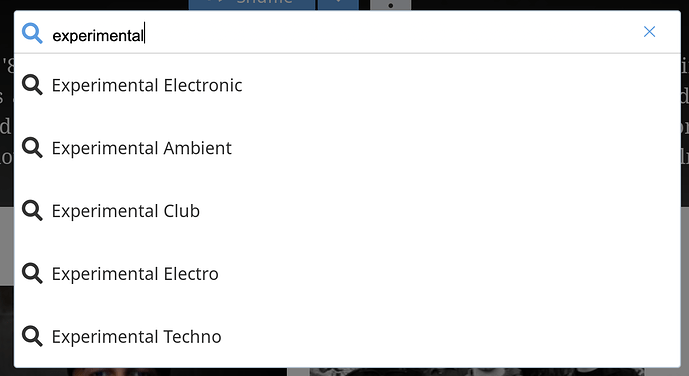Click magnifier icon beside Experimental Electro
This screenshot has height=376, width=689.
pos(33,273)
